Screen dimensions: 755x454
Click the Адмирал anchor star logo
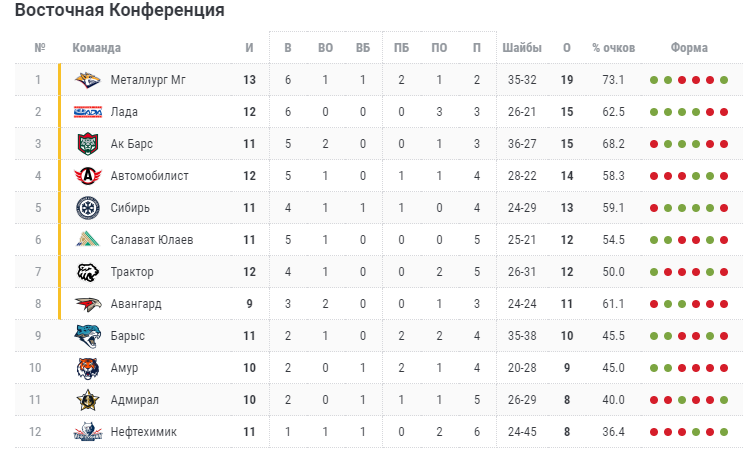(x=88, y=400)
